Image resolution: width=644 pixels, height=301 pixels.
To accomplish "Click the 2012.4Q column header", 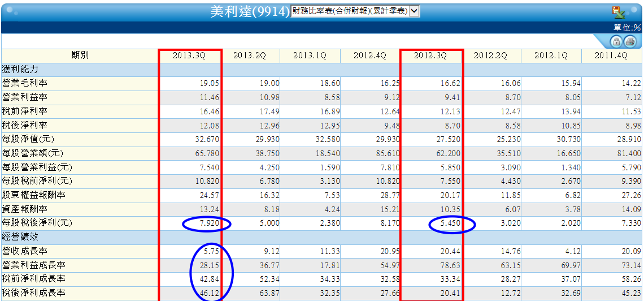I will (x=371, y=56).
